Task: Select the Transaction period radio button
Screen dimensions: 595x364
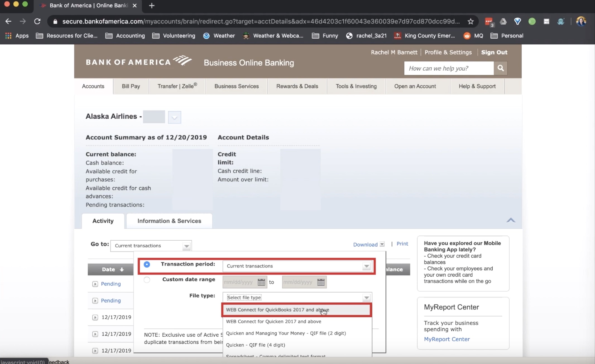Action: pos(147,264)
